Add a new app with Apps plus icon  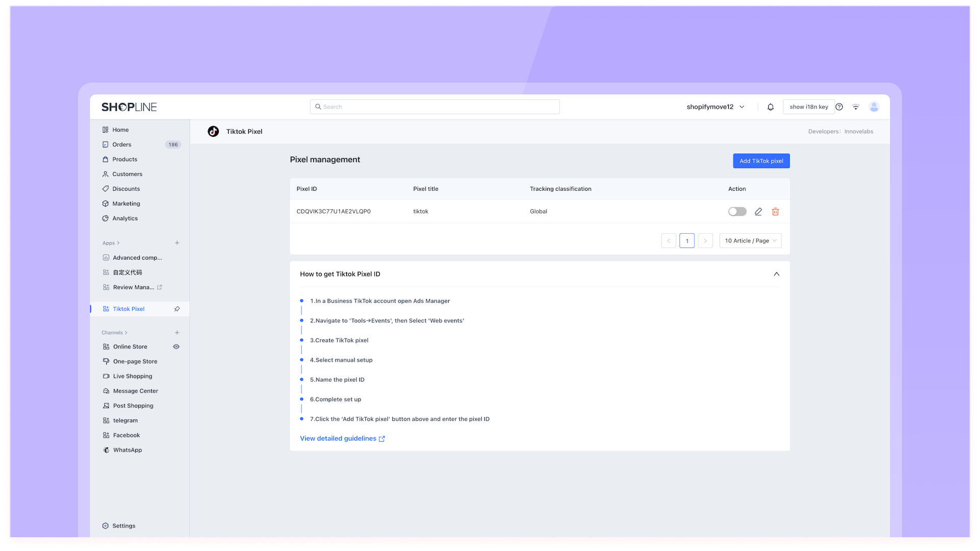177,243
